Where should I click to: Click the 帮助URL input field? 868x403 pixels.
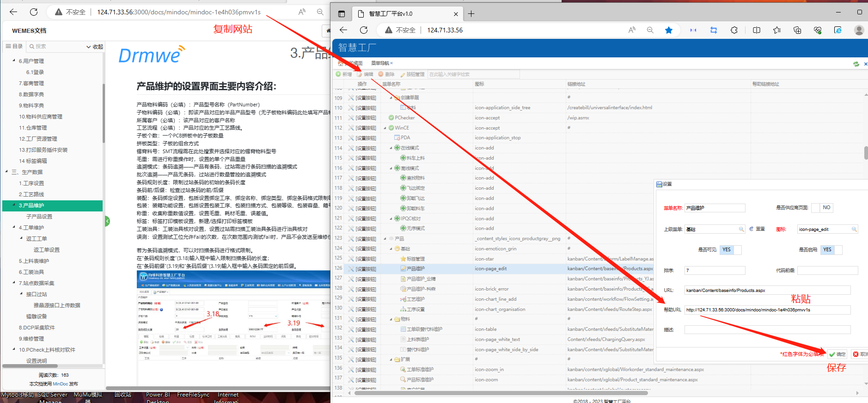[x=767, y=310]
